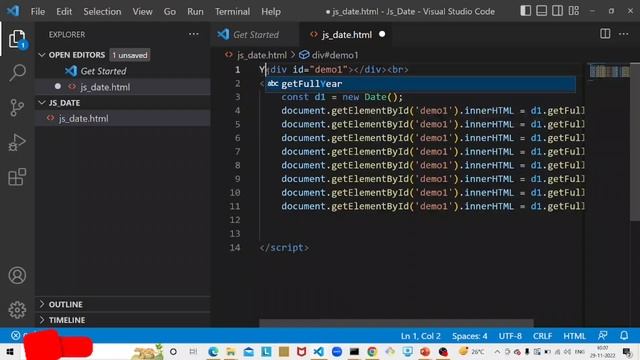This screenshot has height=360, width=640.
Task: Open the Explorer view in activity bar
Action: 17,39
